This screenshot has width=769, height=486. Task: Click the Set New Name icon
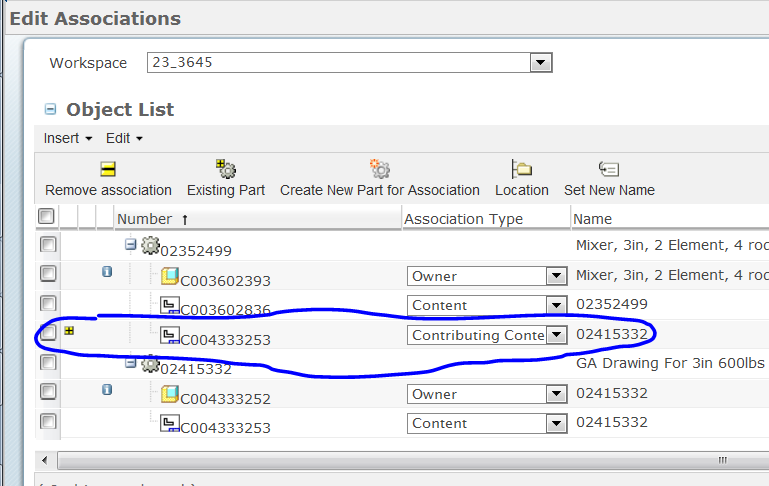click(x=609, y=169)
